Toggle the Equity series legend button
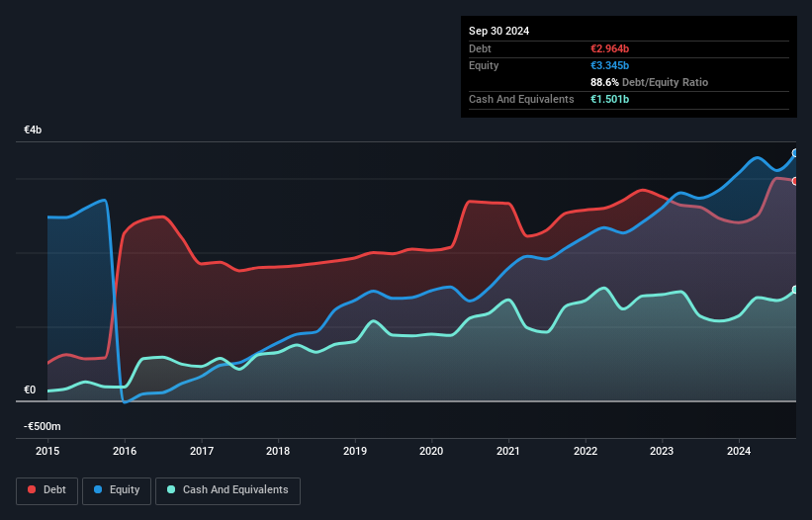Viewport: 812px width, 520px height. (x=117, y=490)
